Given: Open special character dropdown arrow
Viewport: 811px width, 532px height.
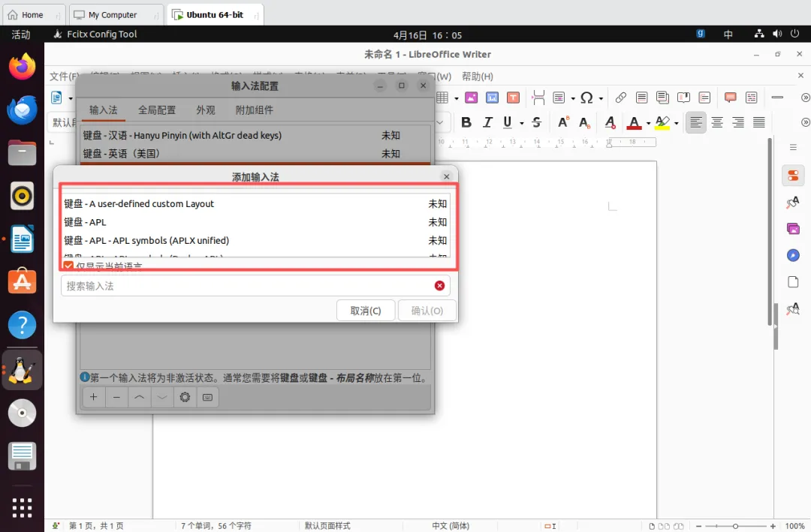Looking at the screenshot, I should 601,98.
